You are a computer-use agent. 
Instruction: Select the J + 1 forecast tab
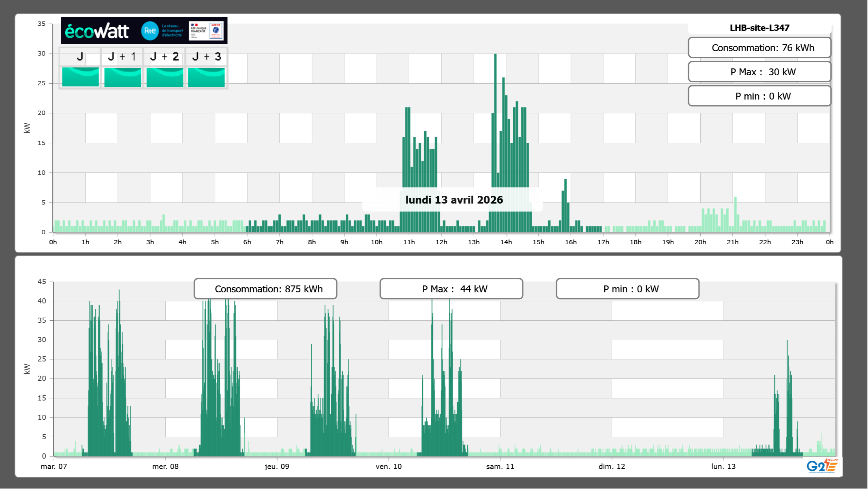122,57
